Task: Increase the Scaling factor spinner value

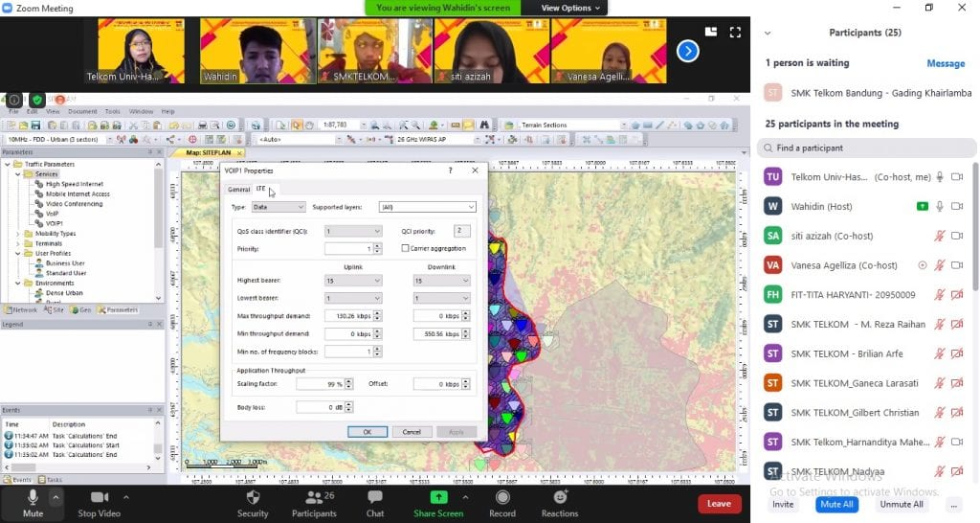Action: (x=350, y=381)
